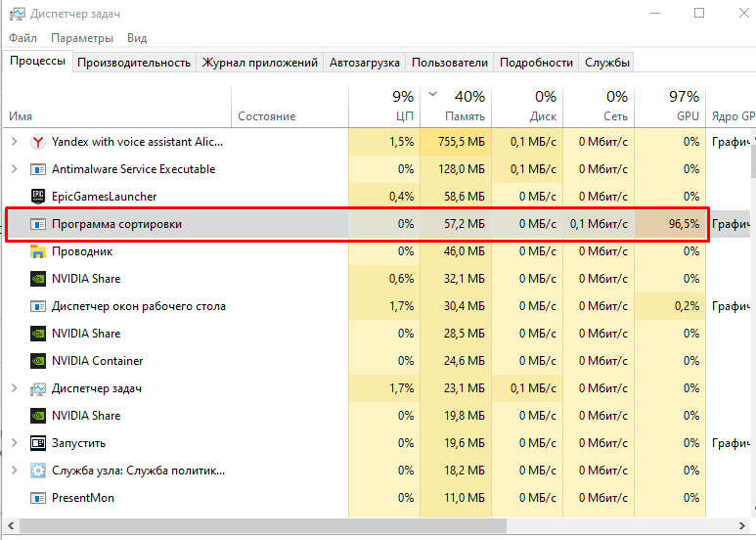This screenshot has height=540, width=756.
Task: Close the Диспетчер задач window
Action: pyautogui.click(x=743, y=13)
